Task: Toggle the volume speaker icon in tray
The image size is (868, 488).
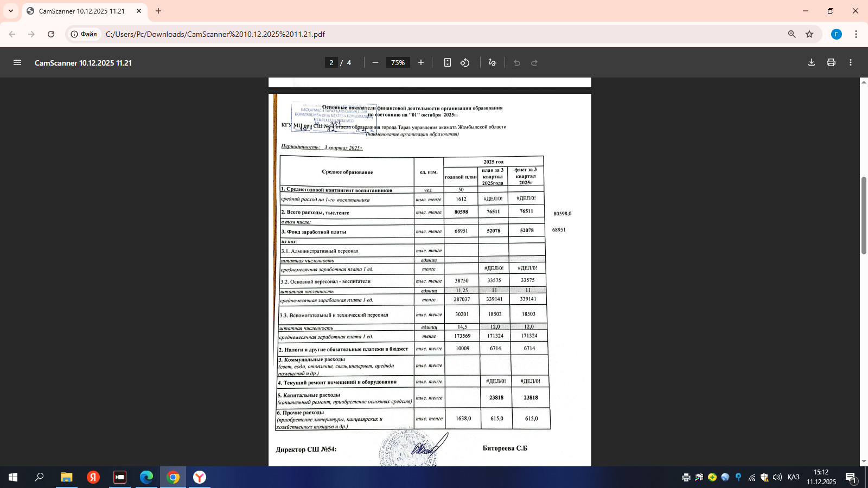Action: point(777,477)
